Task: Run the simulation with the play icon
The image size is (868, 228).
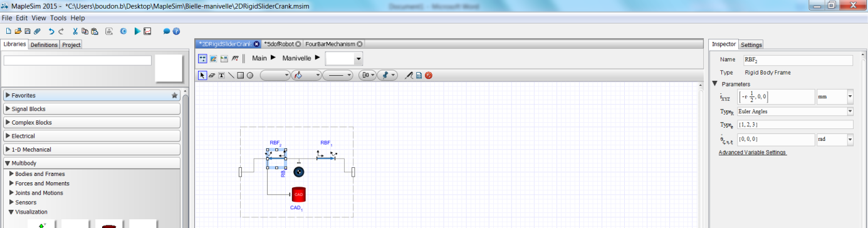Action: click(137, 31)
